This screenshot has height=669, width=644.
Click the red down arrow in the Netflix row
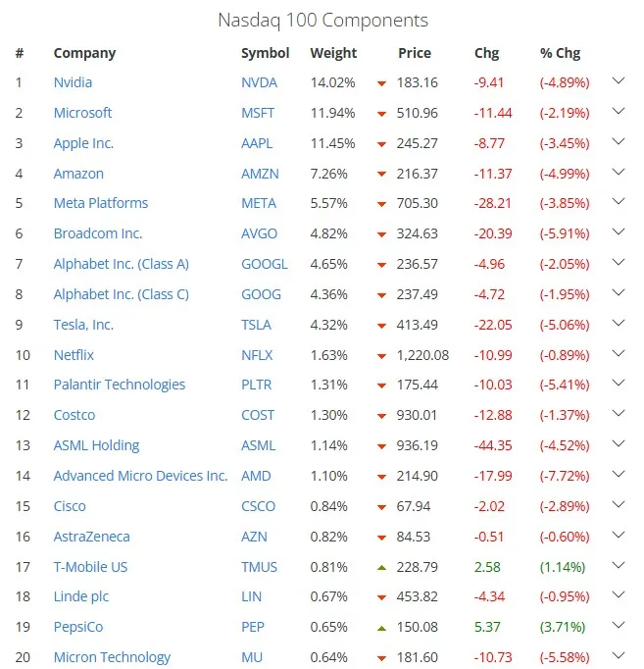[x=381, y=356]
